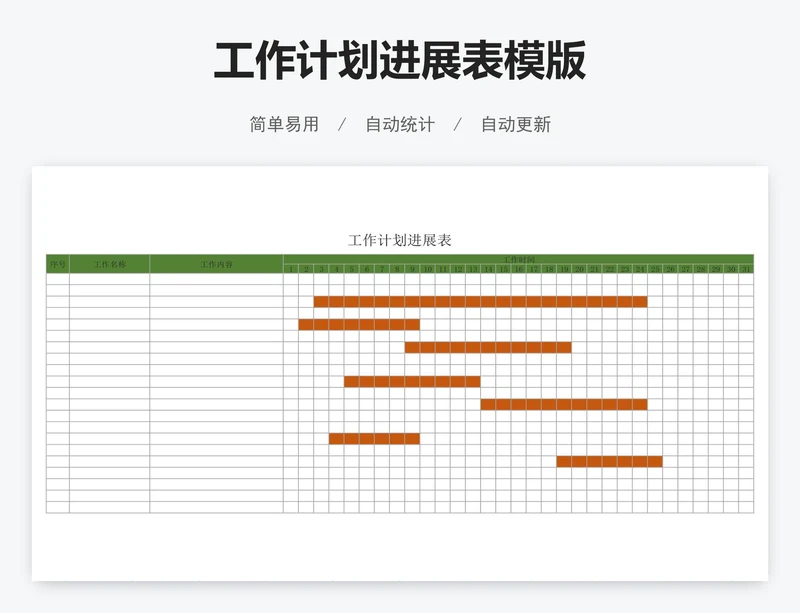Screen dimensions: 800x613
Task: Select the 自动更新 feature label
Action: [x=515, y=124]
